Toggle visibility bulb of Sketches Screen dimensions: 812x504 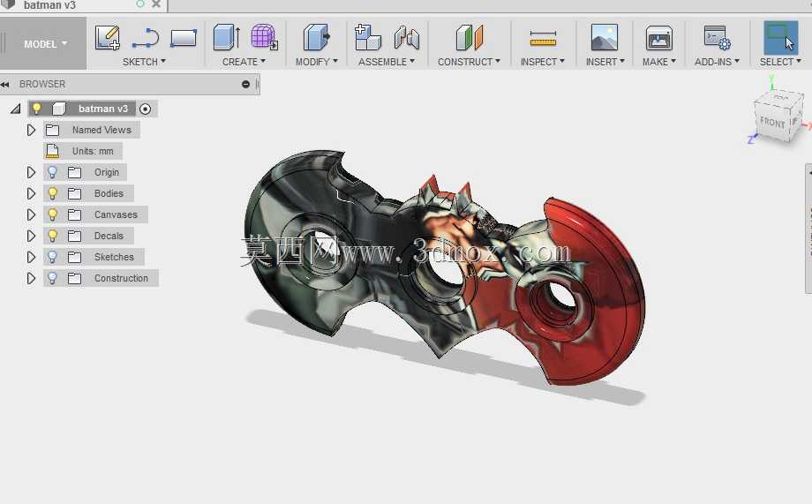tap(52, 257)
